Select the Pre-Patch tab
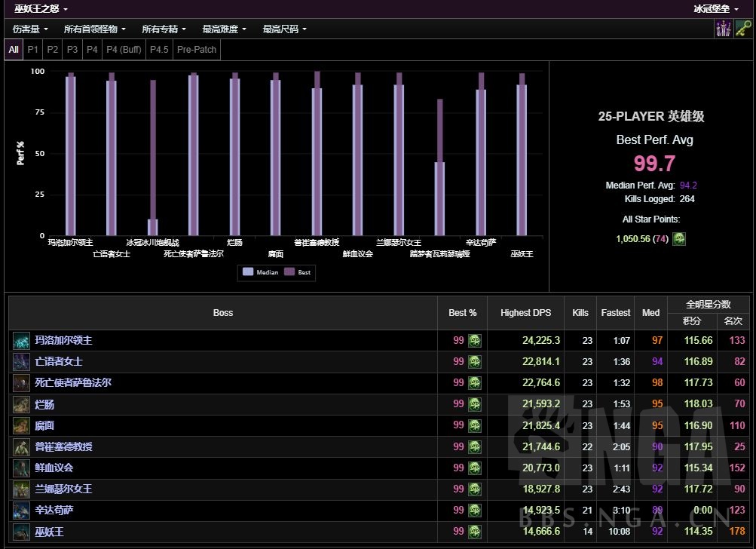 point(197,50)
